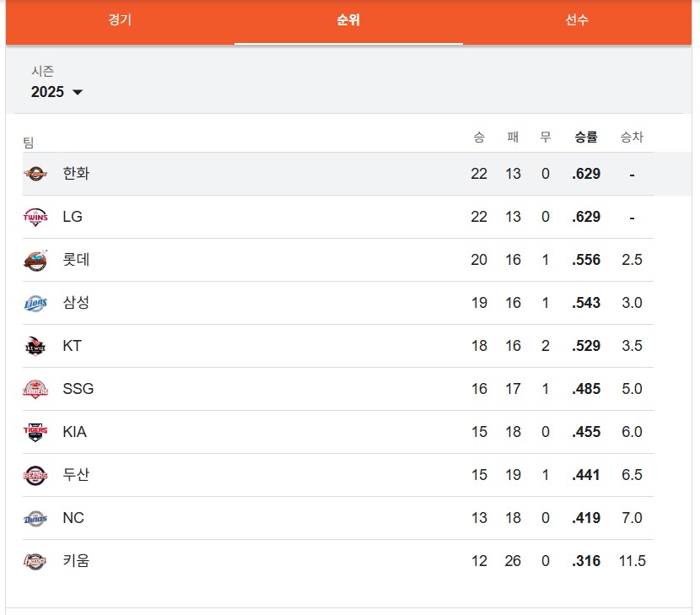Click the Hanwha Eagles team logo
700x615 pixels.
click(35, 174)
